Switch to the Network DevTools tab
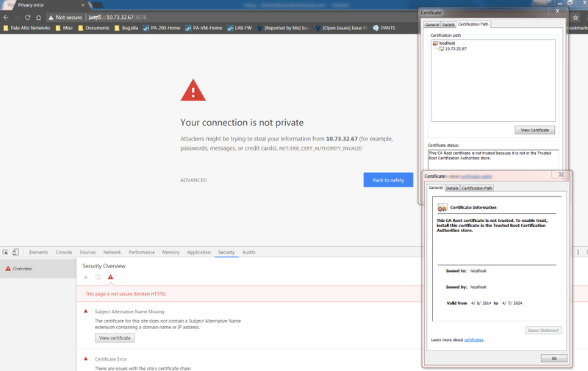This screenshot has height=371, width=588. coord(112,252)
